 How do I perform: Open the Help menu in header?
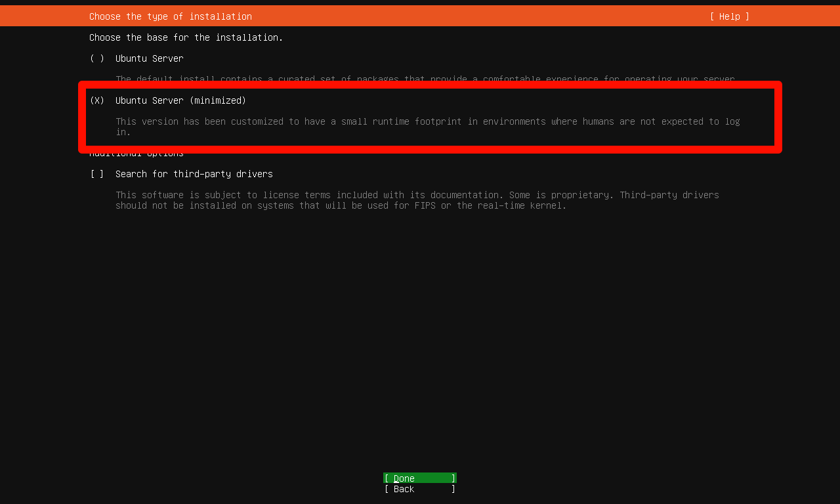coord(729,16)
